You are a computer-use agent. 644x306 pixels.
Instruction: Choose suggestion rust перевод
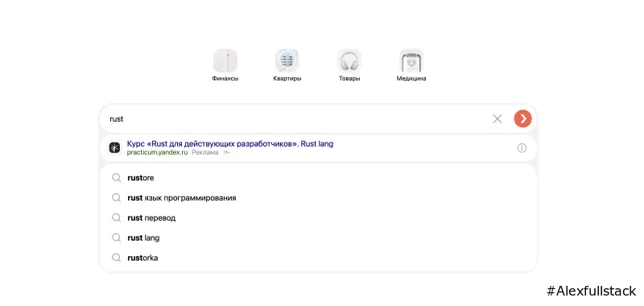[318, 218]
